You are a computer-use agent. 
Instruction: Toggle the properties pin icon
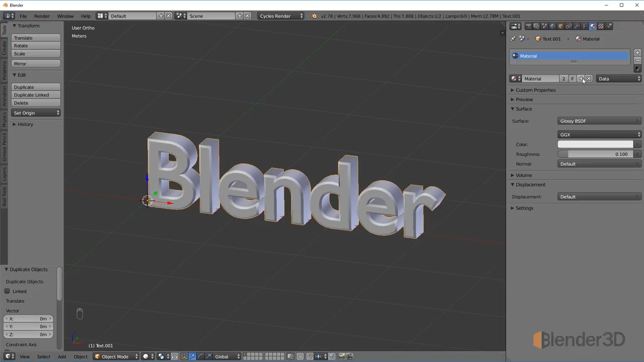[513, 39]
